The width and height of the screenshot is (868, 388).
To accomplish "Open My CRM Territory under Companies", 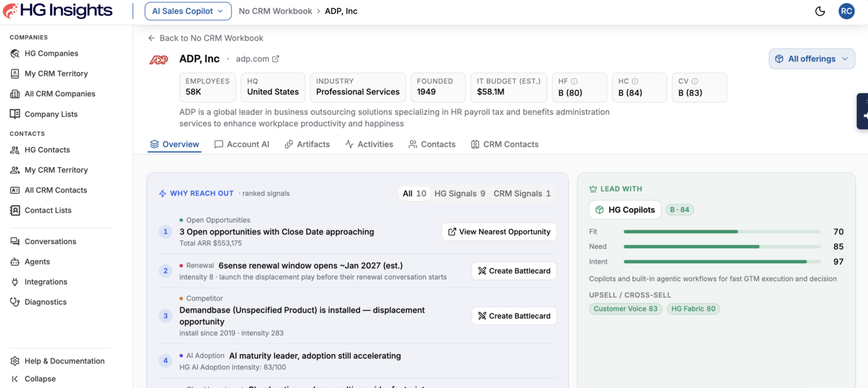I will pyautogui.click(x=56, y=73).
